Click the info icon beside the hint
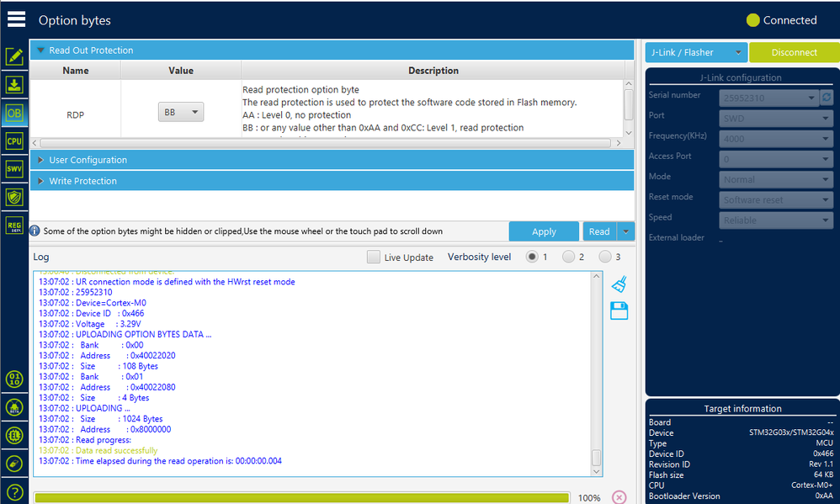 pos(35,231)
